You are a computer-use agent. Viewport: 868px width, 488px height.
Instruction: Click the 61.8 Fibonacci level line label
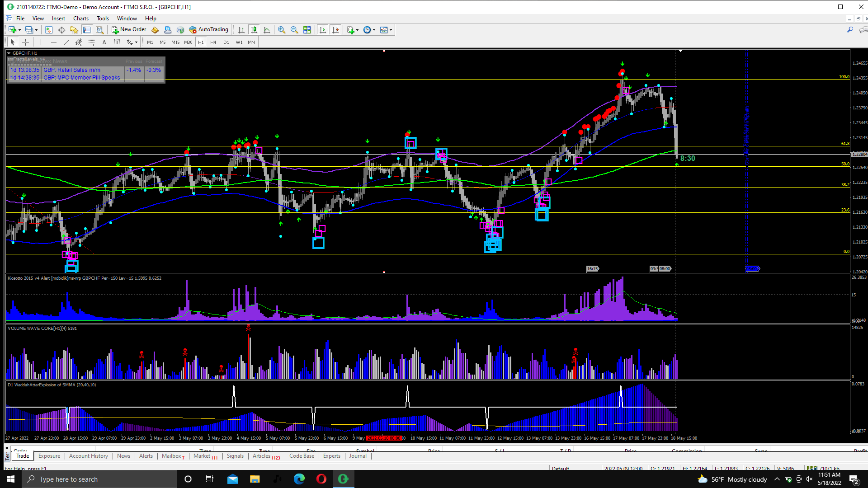pyautogui.click(x=844, y=144)
